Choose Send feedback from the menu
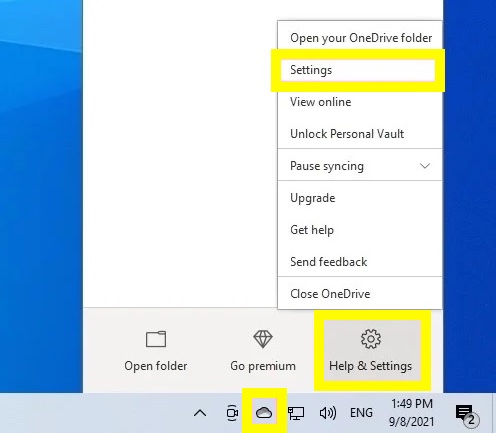The image size is (496, 433). [360, 262]
